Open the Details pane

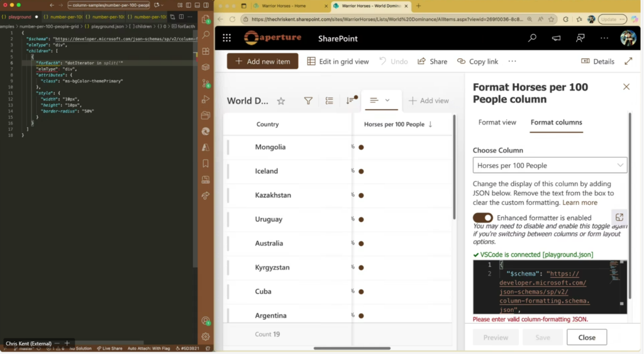[597, 61]
